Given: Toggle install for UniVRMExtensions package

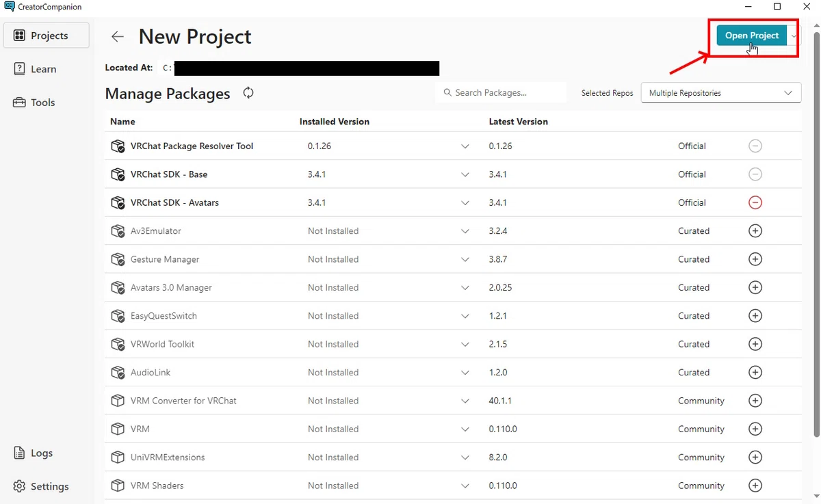Looking at the screenshot, I should pyautogui.click(x=755, y=457).
